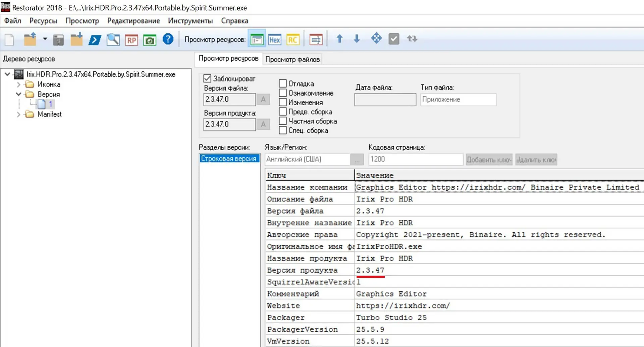The width and height of the screenshot is (644, 347).
Task: Enable the Отладка checkbox
Action: coord(283,83)
